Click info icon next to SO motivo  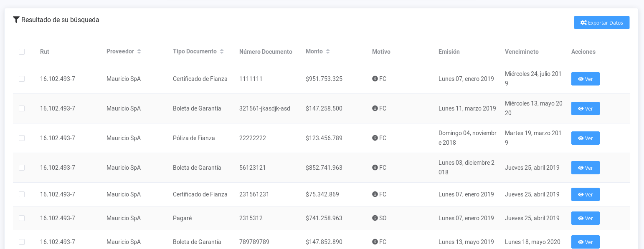[x=375, y=218]
